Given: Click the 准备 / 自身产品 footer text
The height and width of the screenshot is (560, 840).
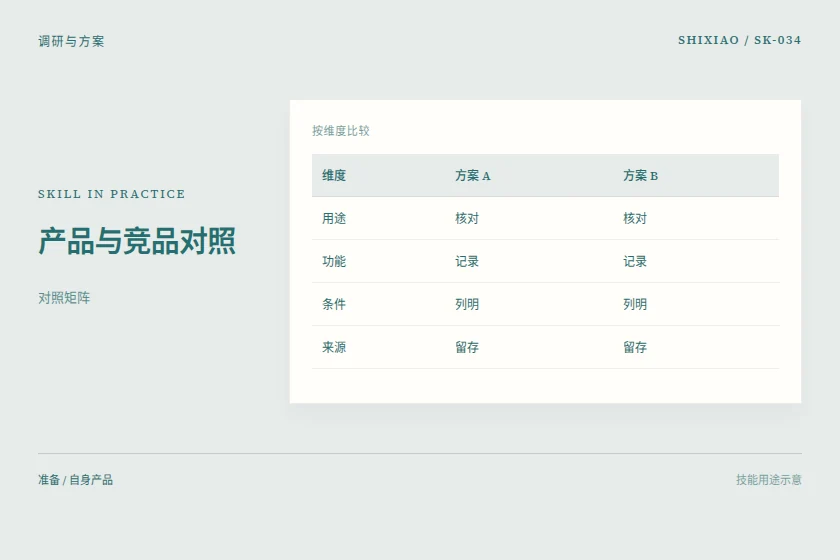Looking at the screenshot, I should tap(76, 480).
